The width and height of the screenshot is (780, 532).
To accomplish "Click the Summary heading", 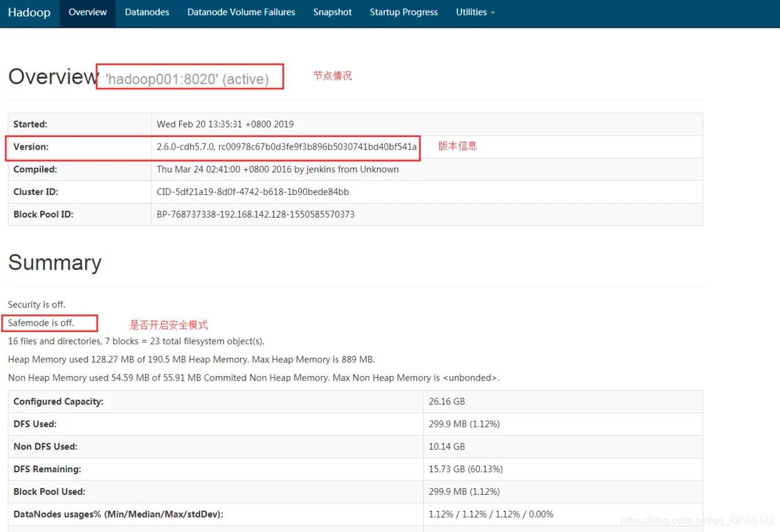I will (x=55, y=263).
